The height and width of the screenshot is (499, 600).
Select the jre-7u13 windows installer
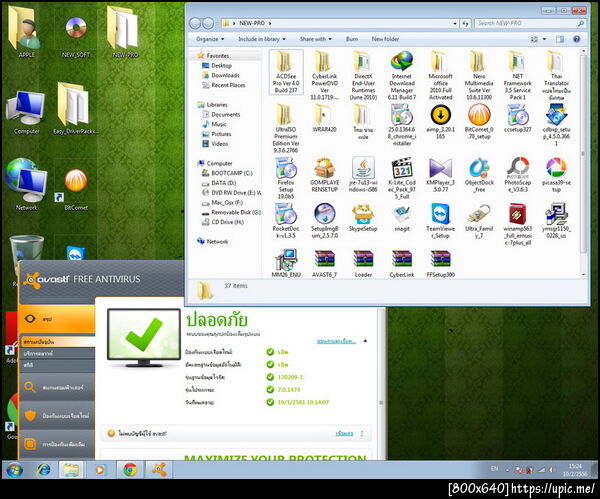[x=363, y=175]
